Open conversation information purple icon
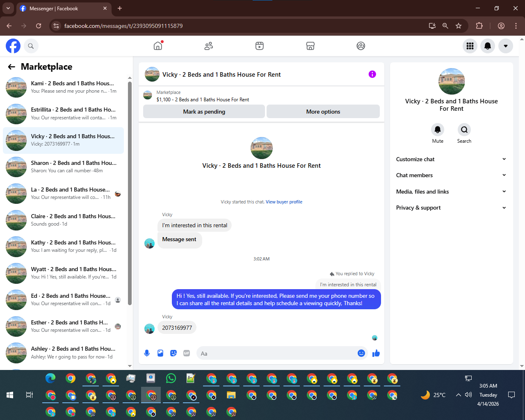 [372, 74]
